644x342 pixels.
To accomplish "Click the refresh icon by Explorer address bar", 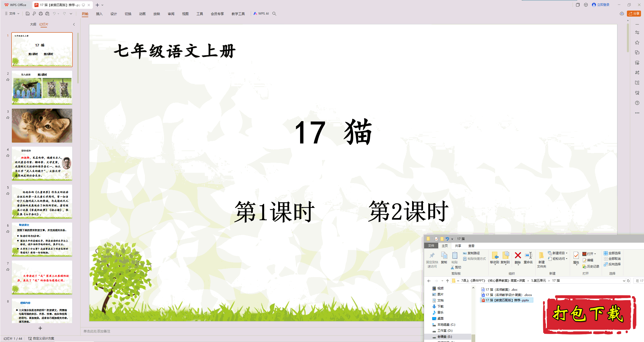I will [628, 281].
